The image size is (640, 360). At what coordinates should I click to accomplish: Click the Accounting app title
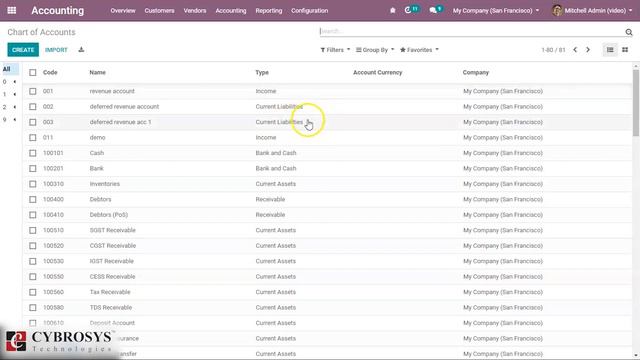[58, 11]
